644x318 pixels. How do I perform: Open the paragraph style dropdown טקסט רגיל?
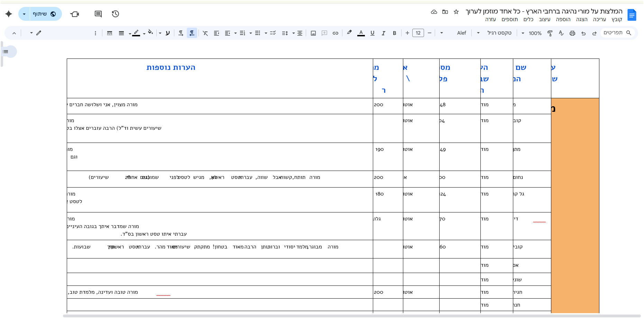(495, 33)
